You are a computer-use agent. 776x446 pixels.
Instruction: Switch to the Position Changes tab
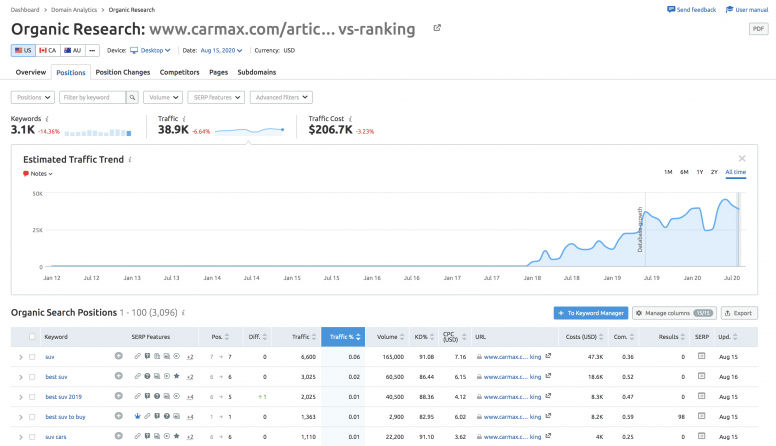(x=123, y=72)
